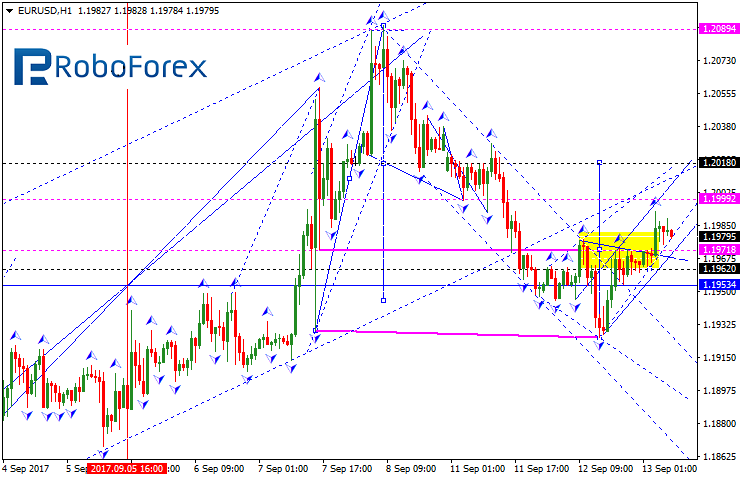740x480 pixels.
Task: Select the 1.19718 magenta price label
Action: tap(719, 250)
